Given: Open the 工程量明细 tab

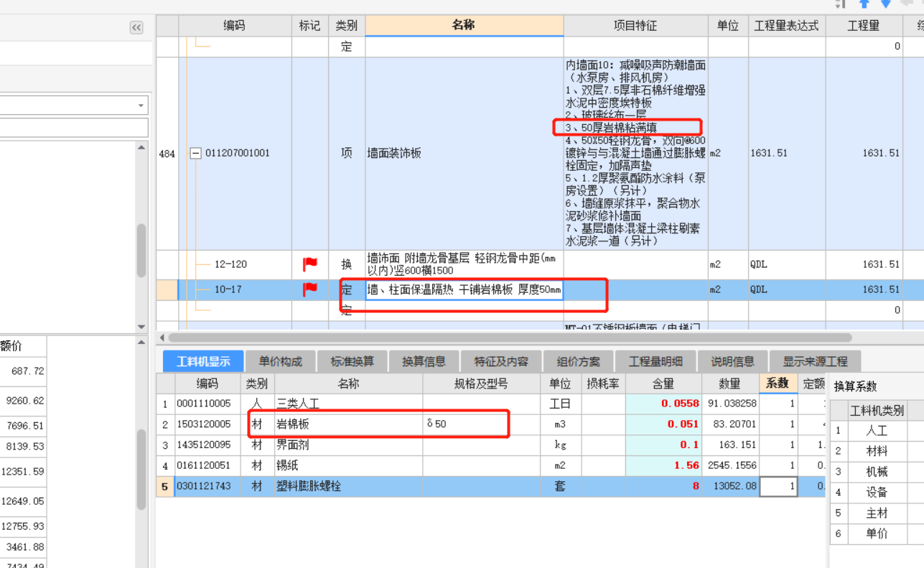Looking at the screenshot, I should pos(655,361).
